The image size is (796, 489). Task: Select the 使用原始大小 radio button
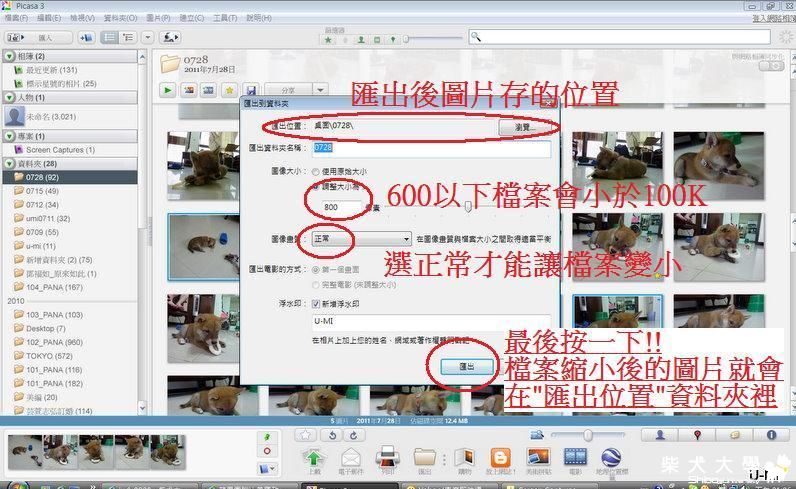click(317, 172)
